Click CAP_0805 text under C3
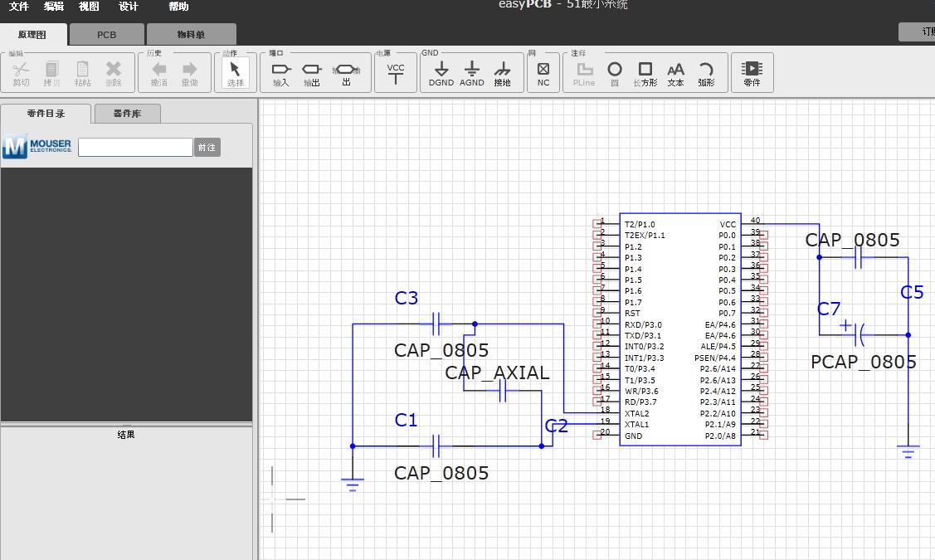The width and height of the screenshot is (935, 560). click(441, 350)
